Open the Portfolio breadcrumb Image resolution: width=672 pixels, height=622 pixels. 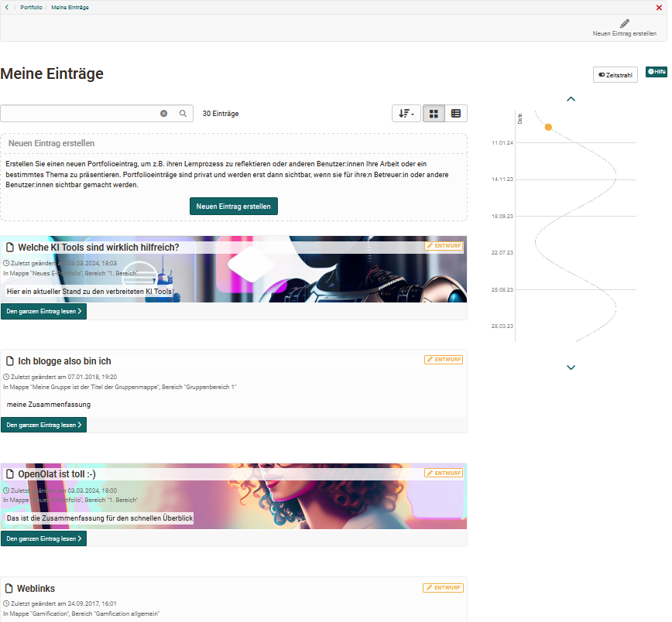(x=31, y=7)
